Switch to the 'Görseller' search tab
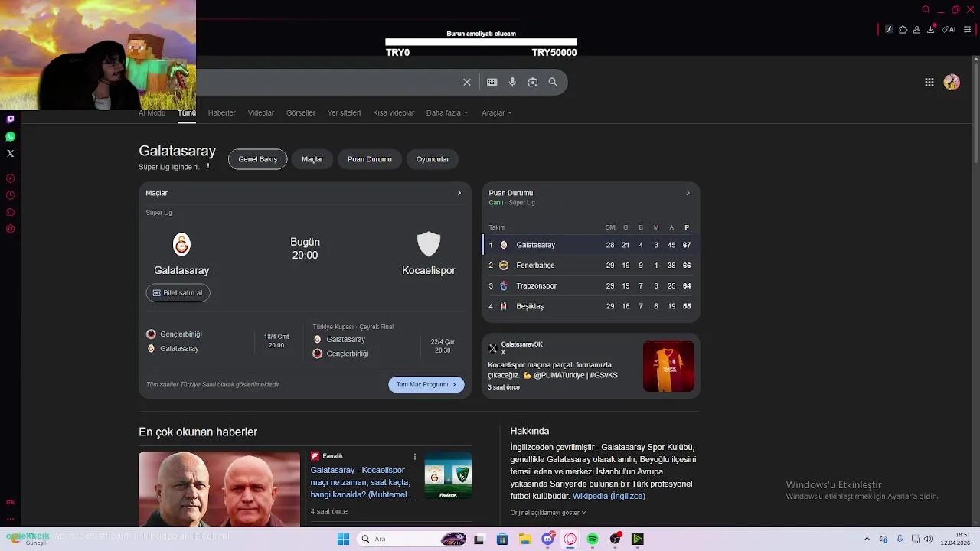Screen dimensions: 980x551 click(301, 112)
